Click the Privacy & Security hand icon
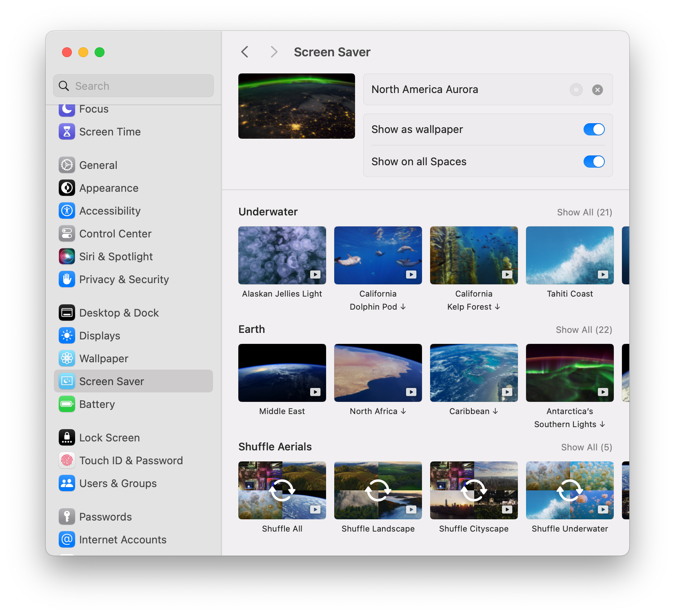Viewport: 675px width, 616px height. [x=67, y=279]
